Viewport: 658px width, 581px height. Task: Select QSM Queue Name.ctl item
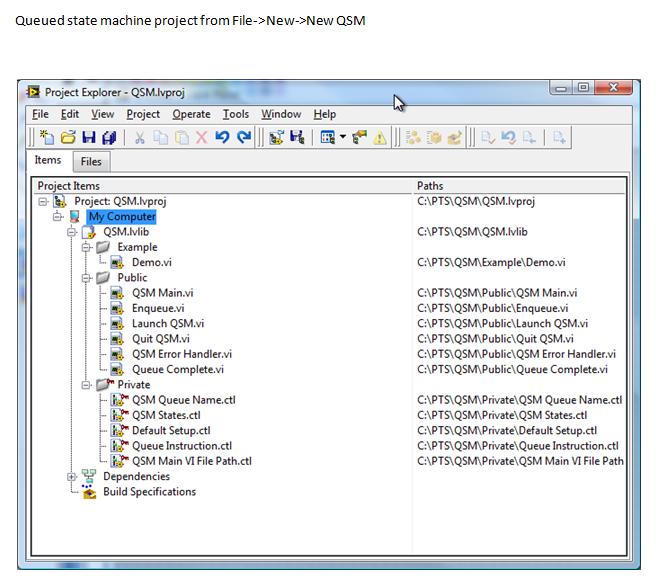click(x=183, y=400)
